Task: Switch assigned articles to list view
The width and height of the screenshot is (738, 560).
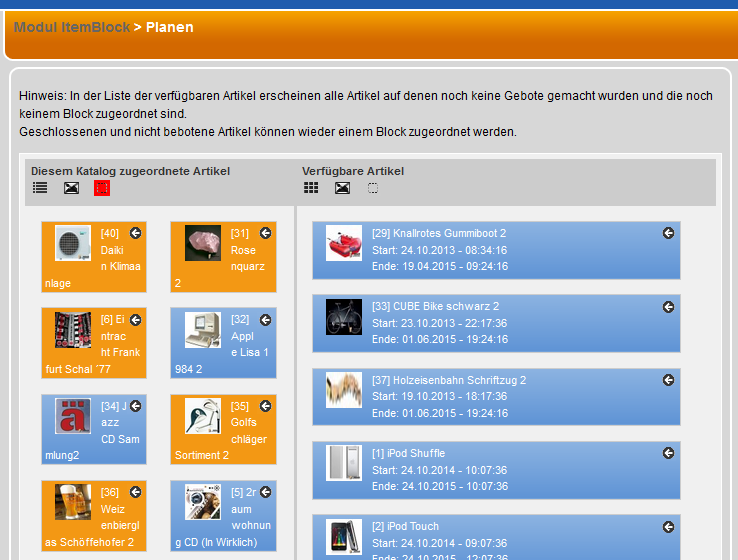Action: point(40,188)
